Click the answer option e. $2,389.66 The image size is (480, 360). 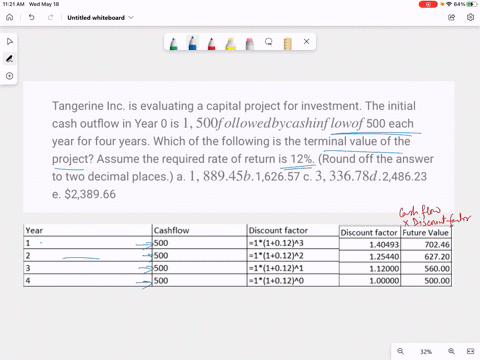click(84, 194)
